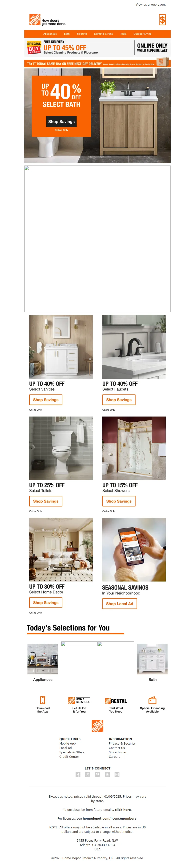Click Shop Savings under Select Faucets

[x=119, y=400]
